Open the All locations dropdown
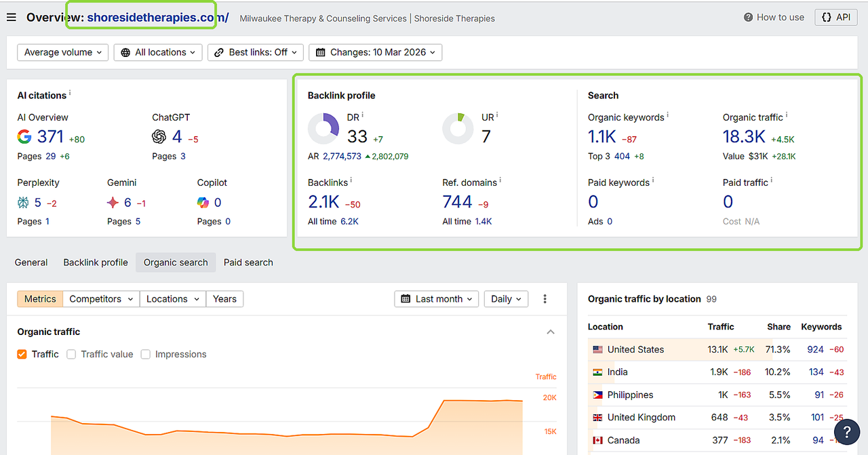The width and height of the screenshot is (868, 455). 158,52
